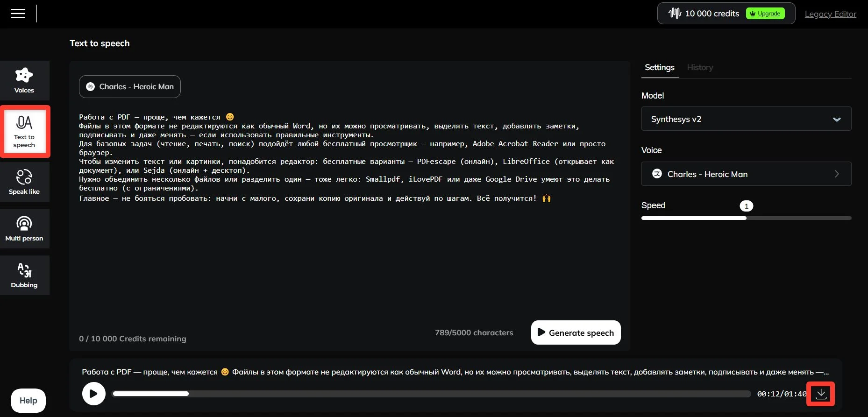868x417 pixels.
Task: Click the Speed slider track
Action: (794, 218)
